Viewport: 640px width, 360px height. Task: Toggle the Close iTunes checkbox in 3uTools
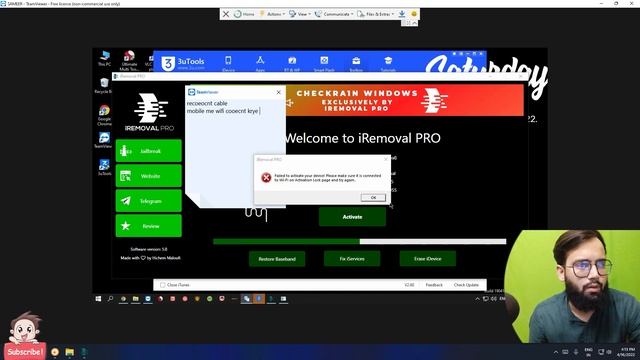162,285
